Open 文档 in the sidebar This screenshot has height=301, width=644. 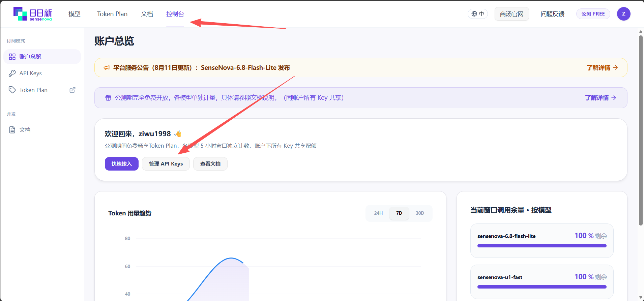(42, 130)
